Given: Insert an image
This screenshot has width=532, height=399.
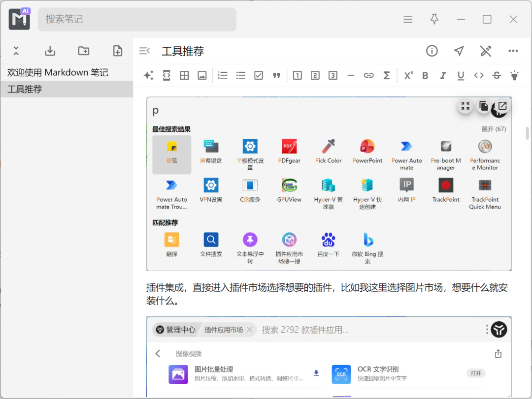Looking at the screenshot, I should pos(202,75).
